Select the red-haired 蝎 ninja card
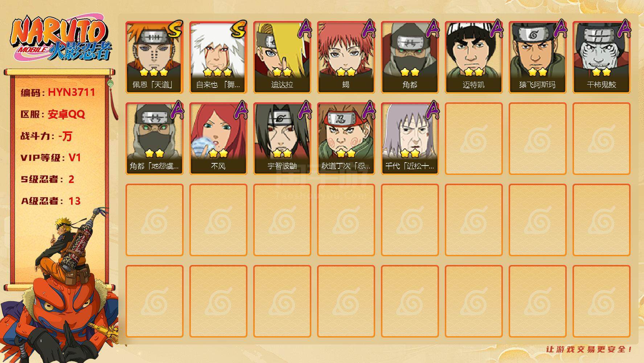644x363 pixels. click(x=346, y=57)
